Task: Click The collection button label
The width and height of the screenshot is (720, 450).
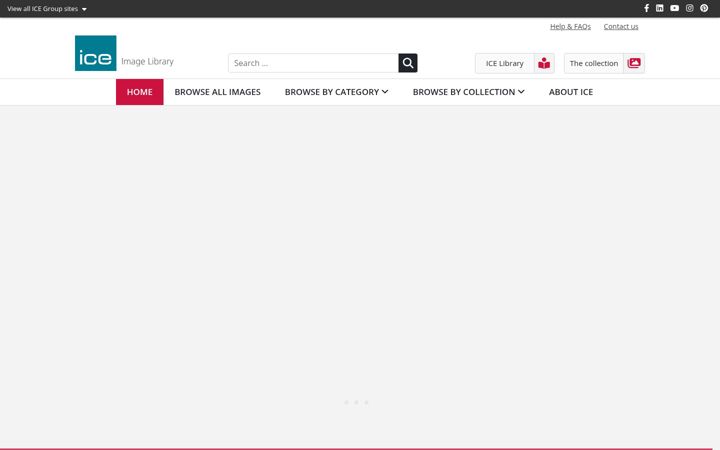Action: [594, 63]
